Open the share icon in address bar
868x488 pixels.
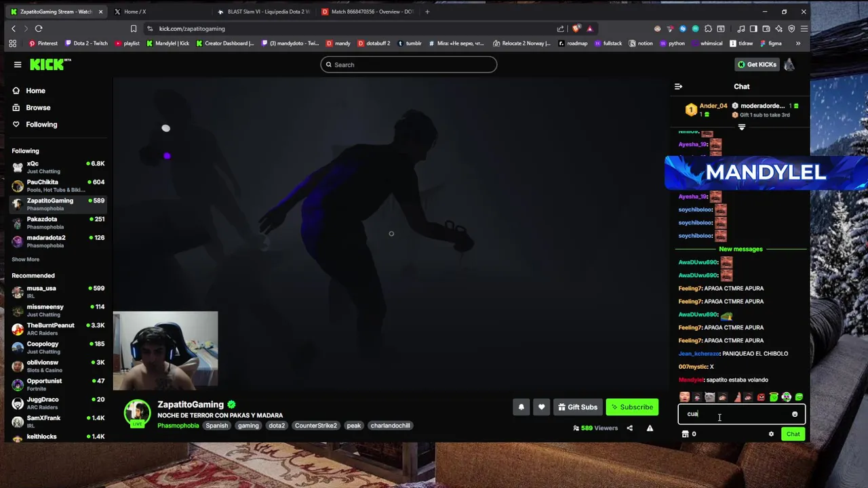point(561,28)
